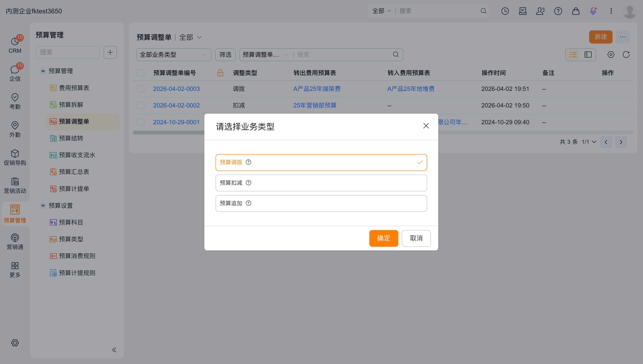The height and width of the screenshot is (364, 643).
Task: Go to 预算结转 menu item
Action: 71,138
